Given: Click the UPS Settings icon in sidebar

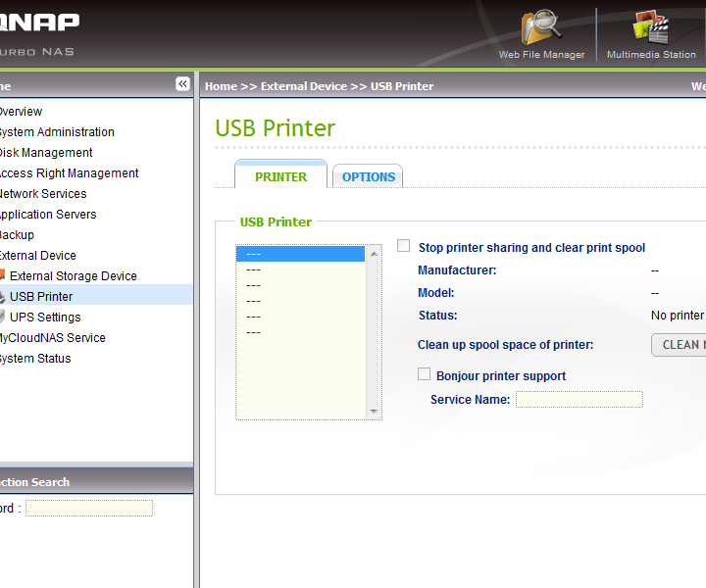Looking at the screenshot, I should pyautogui.click(x=2, y=318).
